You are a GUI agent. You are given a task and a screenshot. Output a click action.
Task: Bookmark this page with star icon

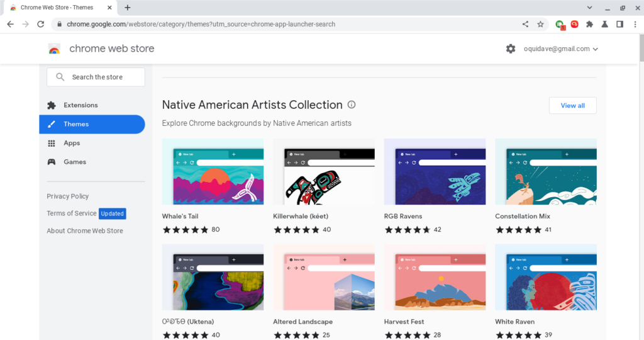tap(540, 25)
